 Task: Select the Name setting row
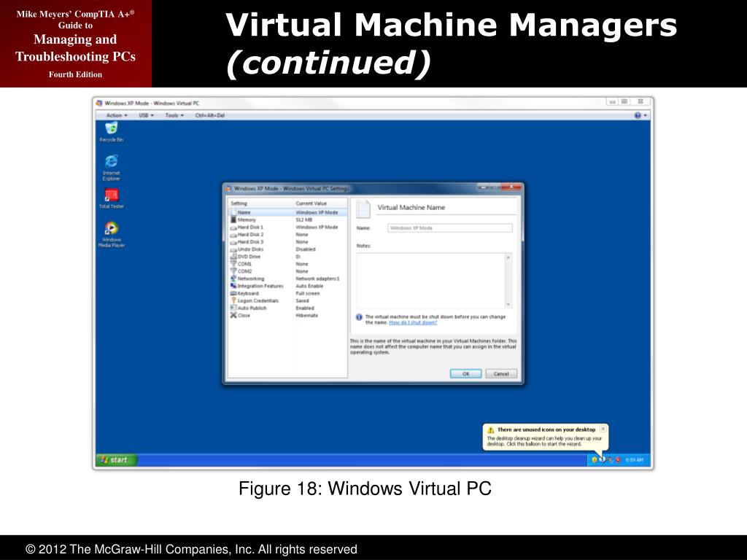[287, 212]
